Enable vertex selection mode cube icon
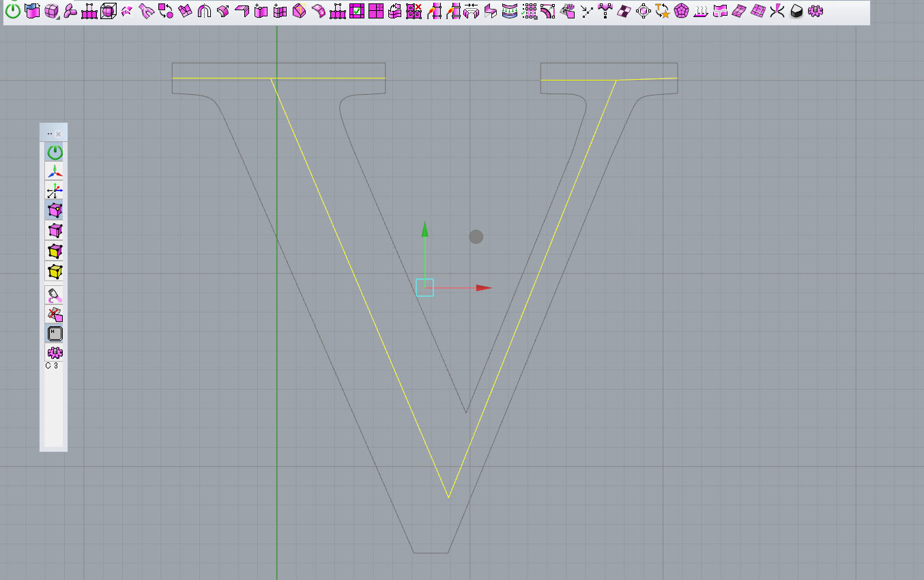The image size is (924, 580). [55, 211]
